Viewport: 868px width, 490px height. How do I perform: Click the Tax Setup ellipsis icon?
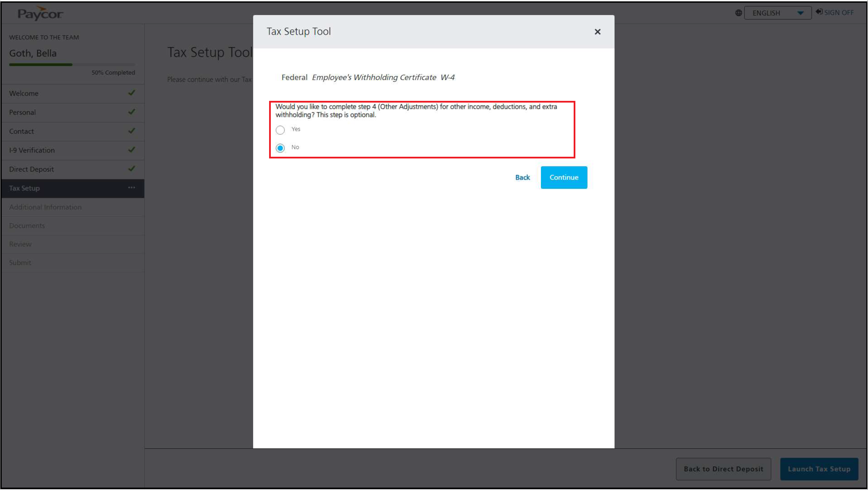[x=132, y=188]
